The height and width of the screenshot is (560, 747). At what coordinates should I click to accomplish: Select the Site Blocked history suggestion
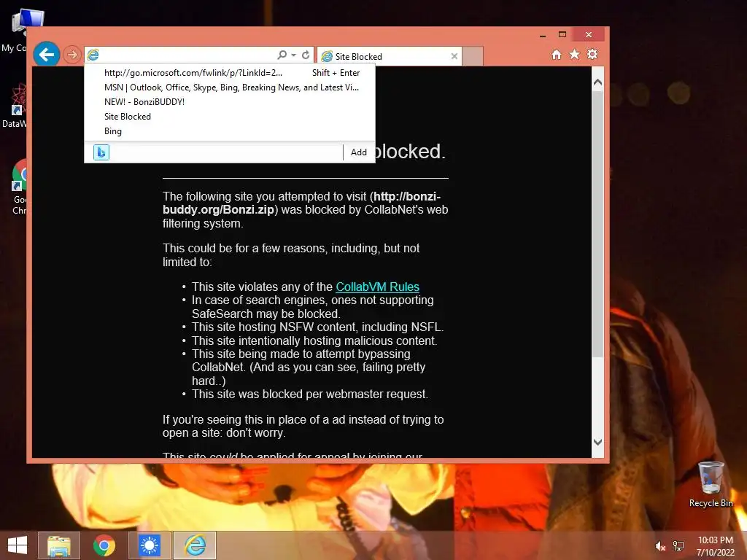click(230, 117)
